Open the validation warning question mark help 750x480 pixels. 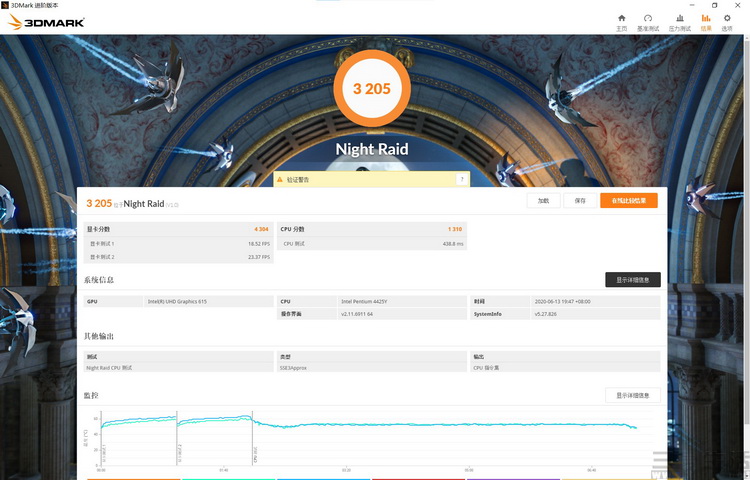click(x=462, y=179)
